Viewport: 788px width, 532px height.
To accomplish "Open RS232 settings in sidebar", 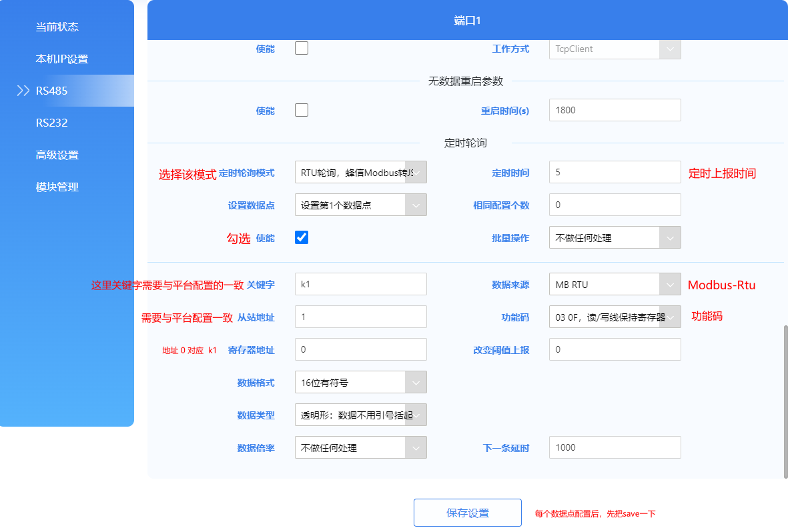I will (52, 123).
